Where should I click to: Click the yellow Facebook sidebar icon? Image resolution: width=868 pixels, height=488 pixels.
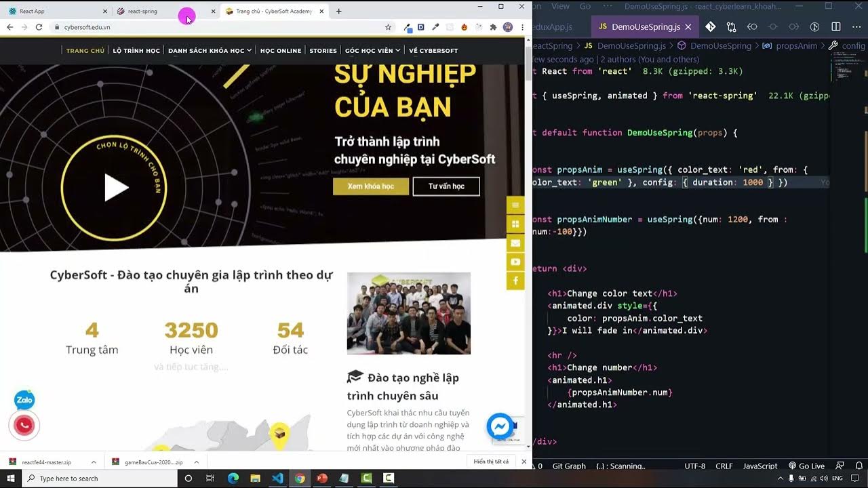515,281
